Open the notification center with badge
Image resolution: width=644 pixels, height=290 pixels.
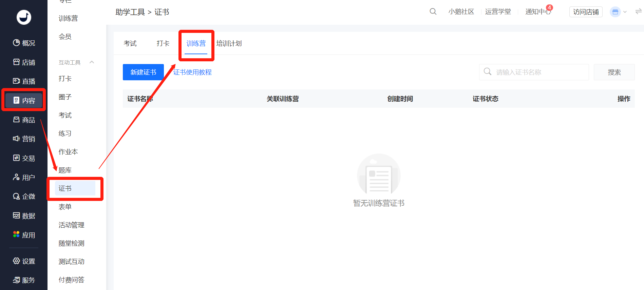point(538,12)
